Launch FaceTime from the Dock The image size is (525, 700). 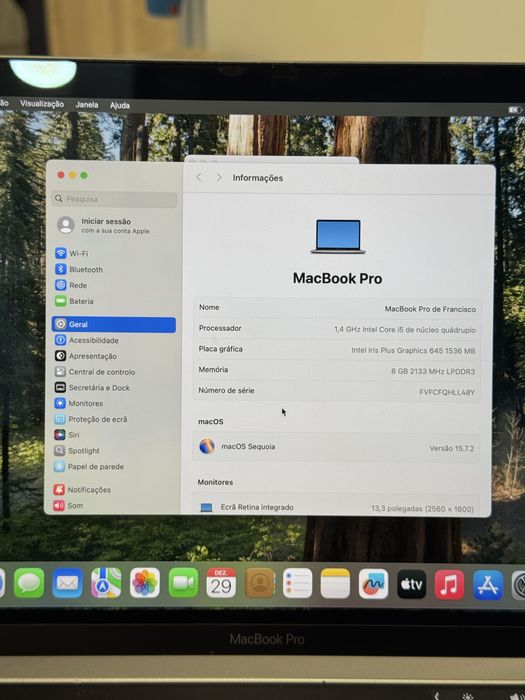coord(183,583)
